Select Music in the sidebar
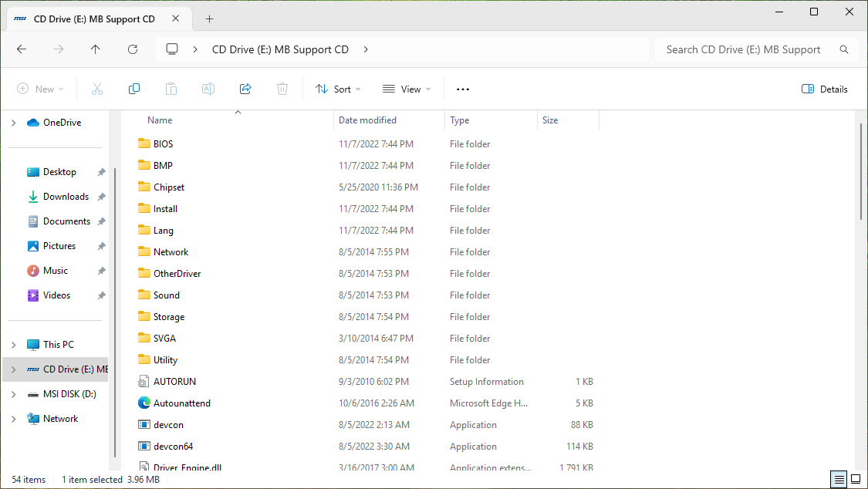This screenshot has height=489, width=868. pos(56,271)
